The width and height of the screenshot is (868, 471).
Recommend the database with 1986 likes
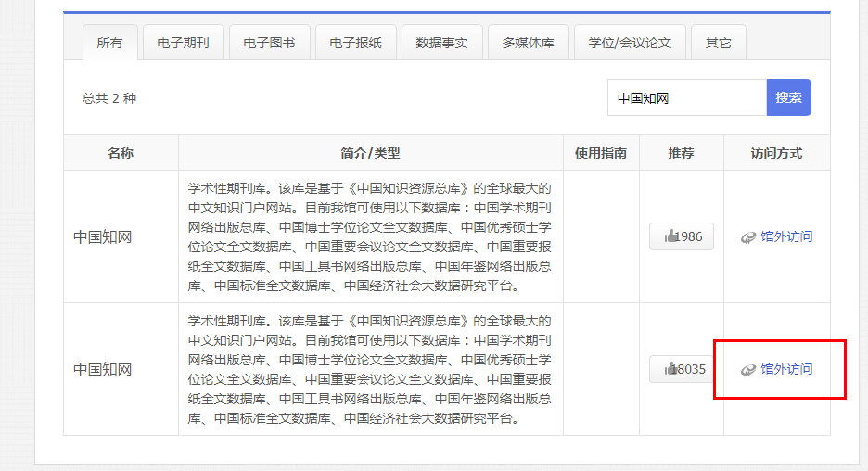682,236
